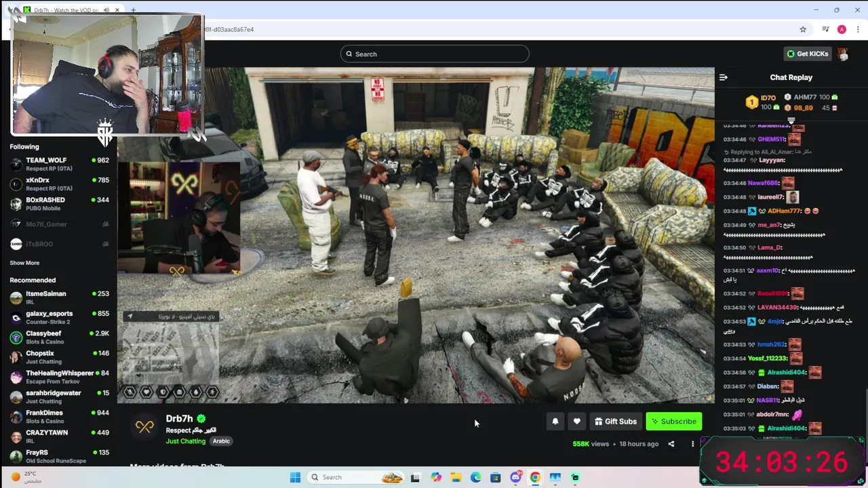The image size is (868, 488).
Task: Open xKnDrx channel in Following
Action: 60,184
